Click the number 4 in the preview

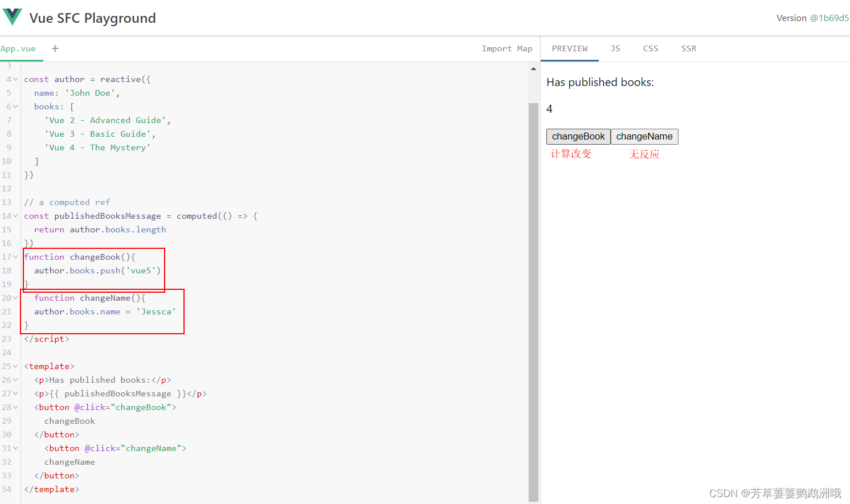[x=549, y=109]
